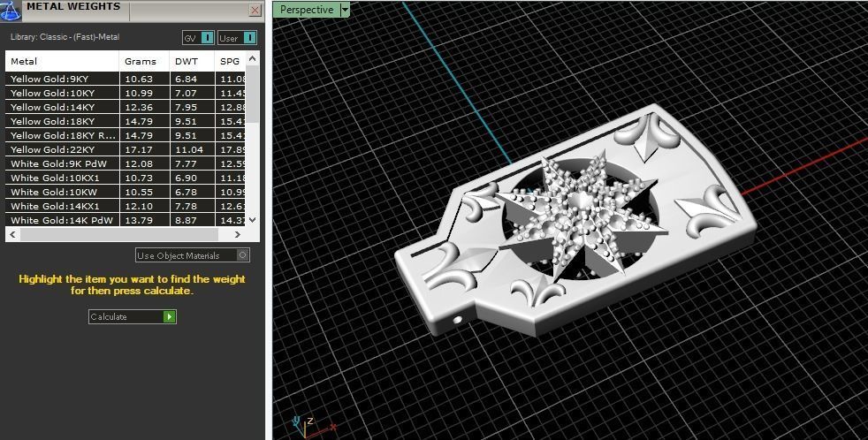868x440 pixels.
Task: Click the XYZ axis indicator in viewport
Action: [x=313, y=428]
